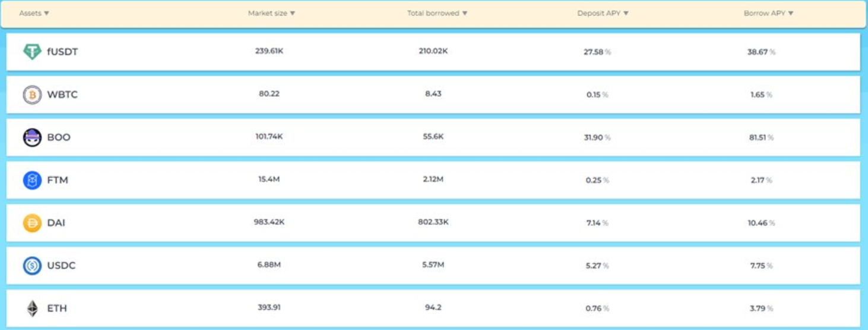Open the DAI asset name
The image size is (868, 330).
[x=56, y=223]
